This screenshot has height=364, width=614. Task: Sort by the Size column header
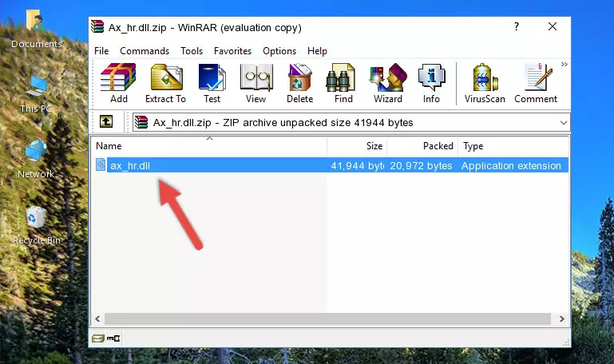tap(357, 146)
